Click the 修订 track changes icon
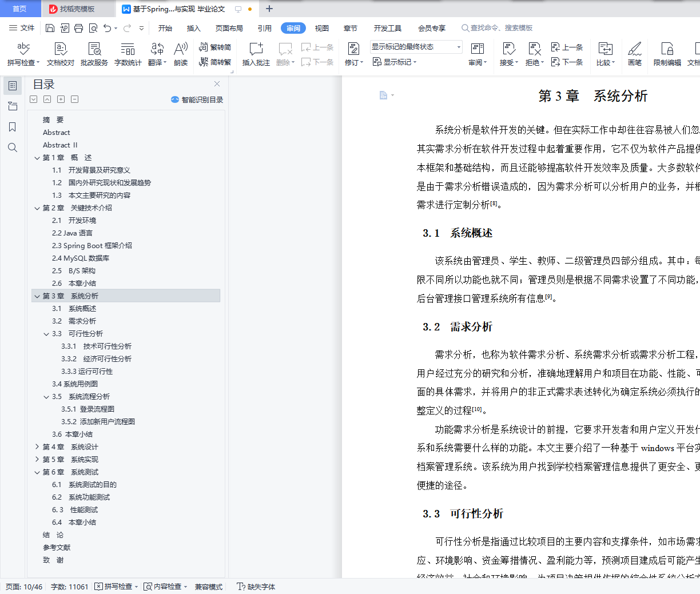700x594 pixels. pyautogui.click(x=353, y=49)
